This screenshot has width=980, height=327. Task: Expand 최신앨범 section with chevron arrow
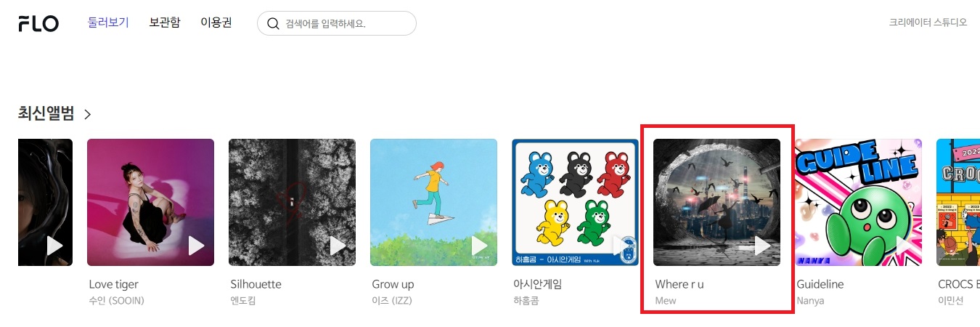87,114
